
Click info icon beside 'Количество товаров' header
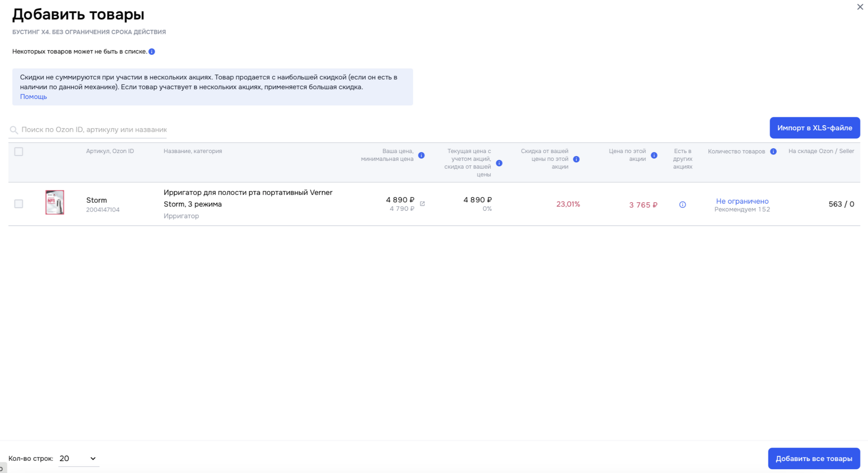tap(773, 151)
